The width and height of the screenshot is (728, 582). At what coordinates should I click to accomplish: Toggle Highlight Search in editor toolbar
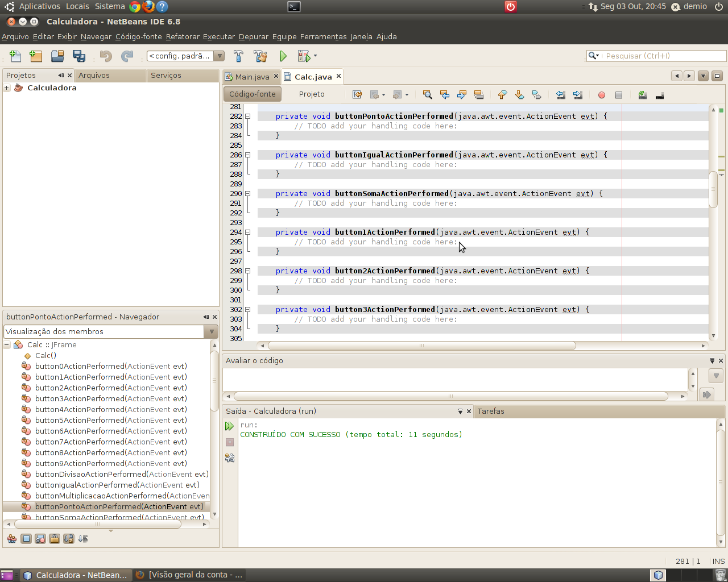coord(479,95)
